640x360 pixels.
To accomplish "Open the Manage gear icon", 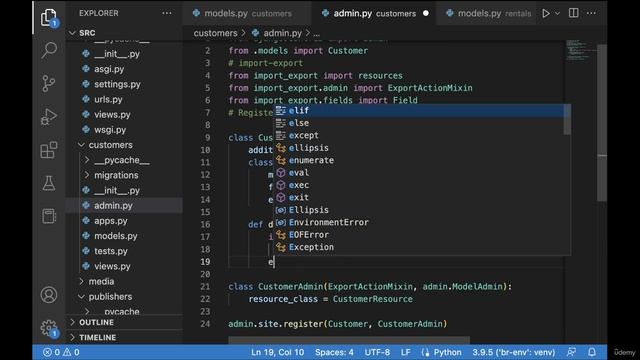I will (49, 328).
